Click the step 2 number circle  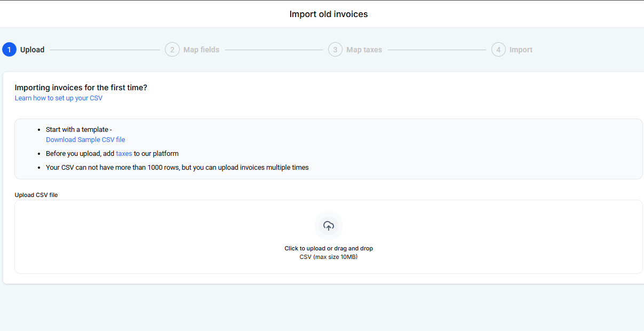[172, 50]
